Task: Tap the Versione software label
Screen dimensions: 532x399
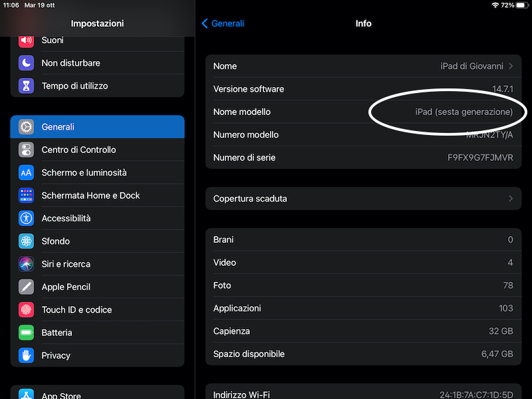Action: point(249,89)
